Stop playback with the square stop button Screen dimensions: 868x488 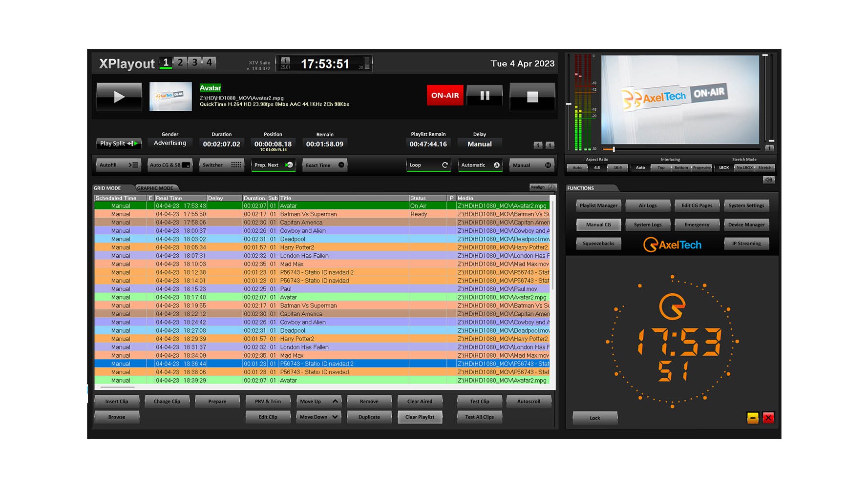coord(532,97)
